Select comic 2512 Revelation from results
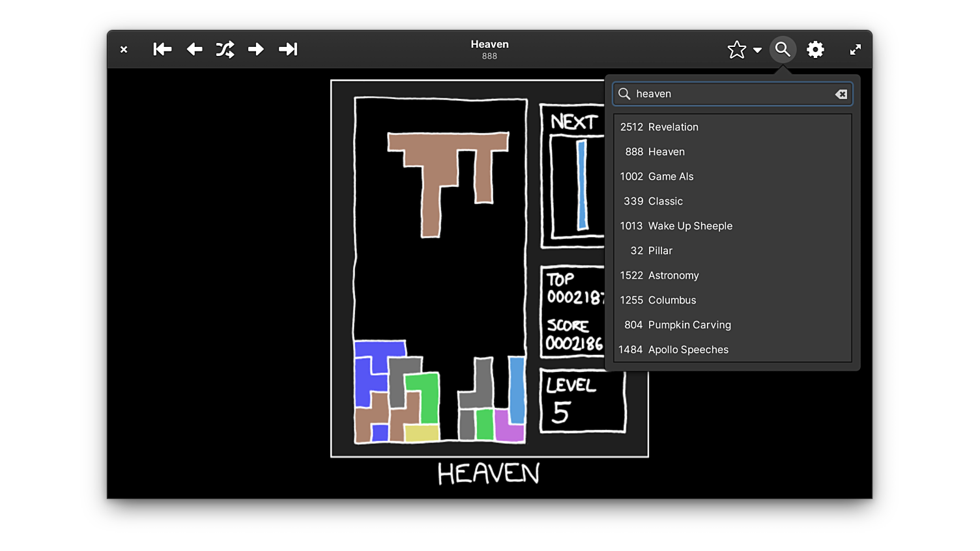Screen dimensions: 980x551 [x=659, y=127]
